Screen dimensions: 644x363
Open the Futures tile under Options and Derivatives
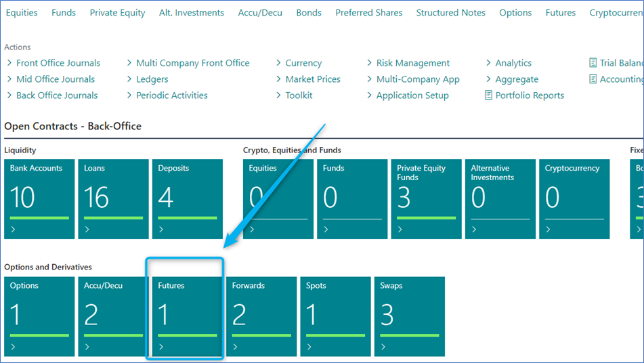pyautogui.click(x=185, y=316)
